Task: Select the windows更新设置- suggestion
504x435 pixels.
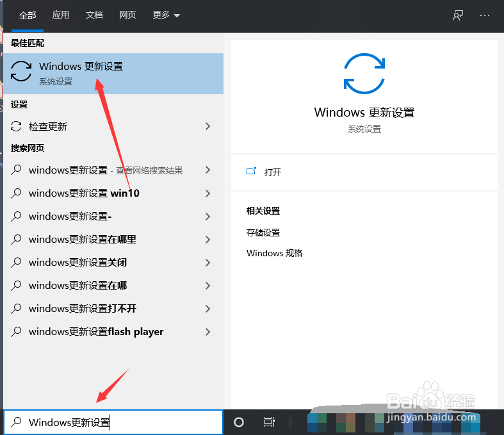Action: click(x=113, y=217)
